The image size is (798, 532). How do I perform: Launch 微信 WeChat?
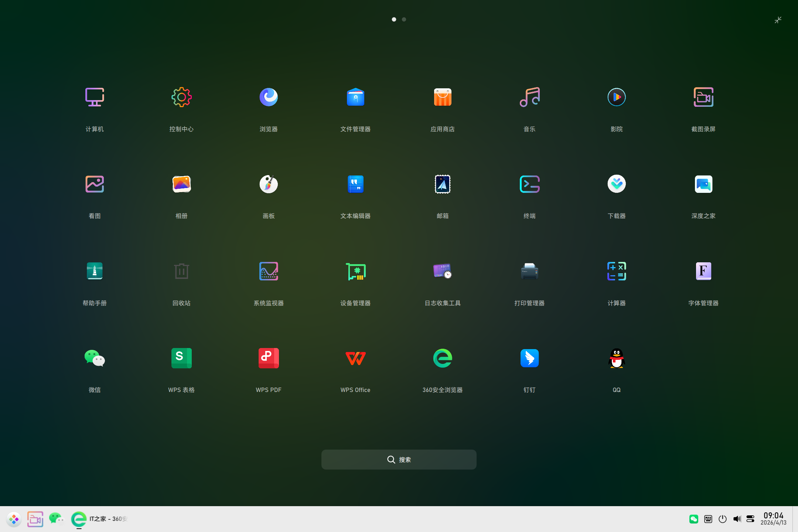[x=95, y=358]
